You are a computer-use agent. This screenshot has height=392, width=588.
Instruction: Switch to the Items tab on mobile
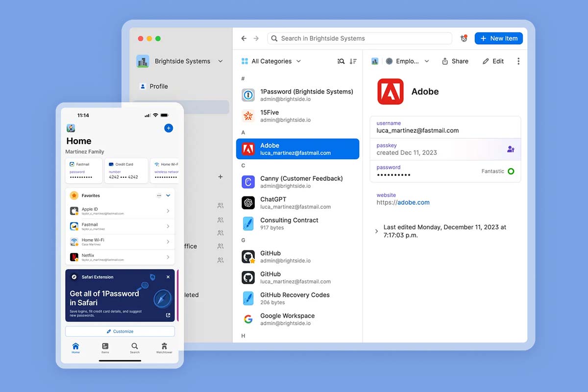(105, 348)
